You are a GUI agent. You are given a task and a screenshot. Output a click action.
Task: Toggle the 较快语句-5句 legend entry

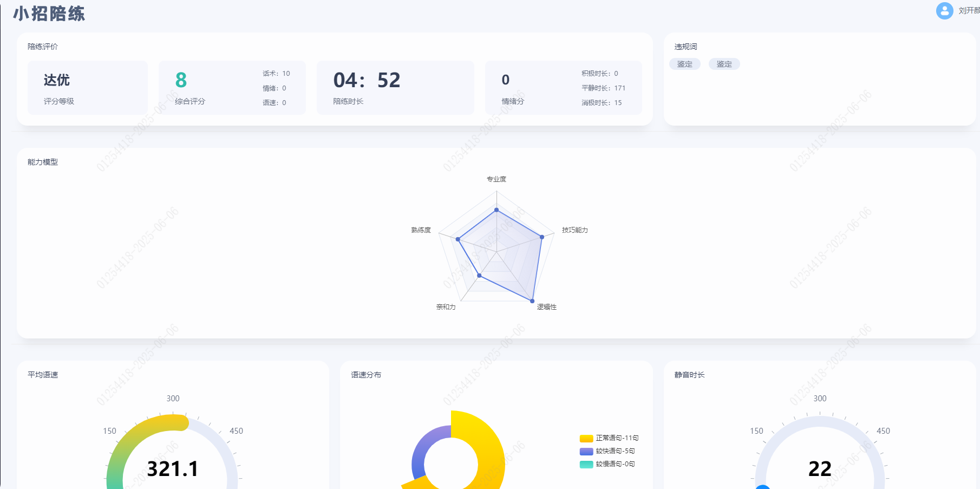(607, 451)
